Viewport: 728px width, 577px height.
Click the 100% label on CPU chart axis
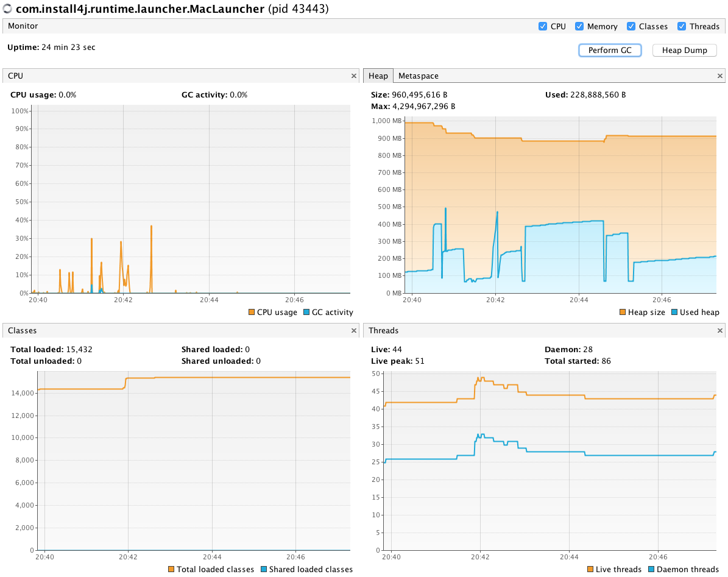20,111
